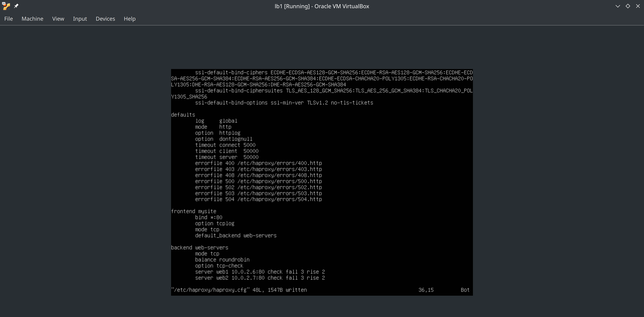
Task: Click the 'server web2 10.0.2.7:80' line
Action: (x=260, y=278)
